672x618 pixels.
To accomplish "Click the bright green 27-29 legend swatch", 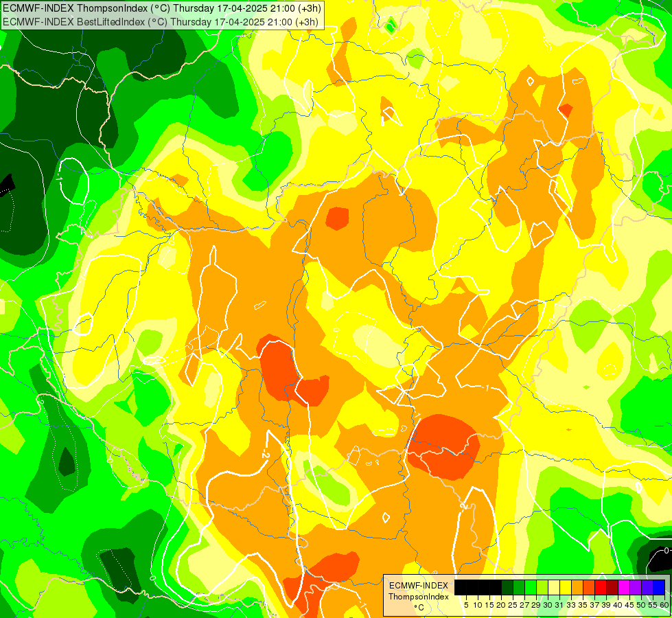I will pos(531,587).
